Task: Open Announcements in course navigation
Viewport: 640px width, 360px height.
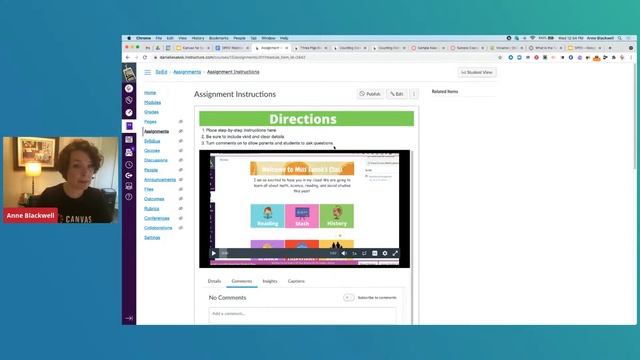Action: tap(160, 180)
